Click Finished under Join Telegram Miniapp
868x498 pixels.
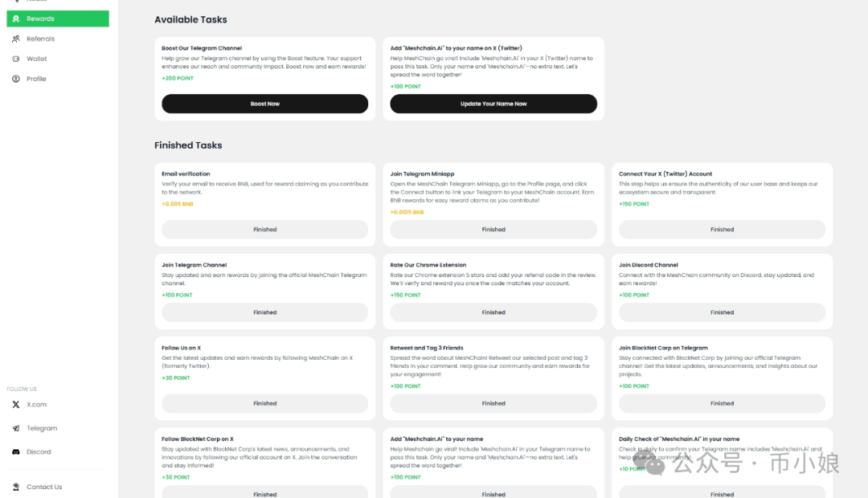(x=493, y=229)
